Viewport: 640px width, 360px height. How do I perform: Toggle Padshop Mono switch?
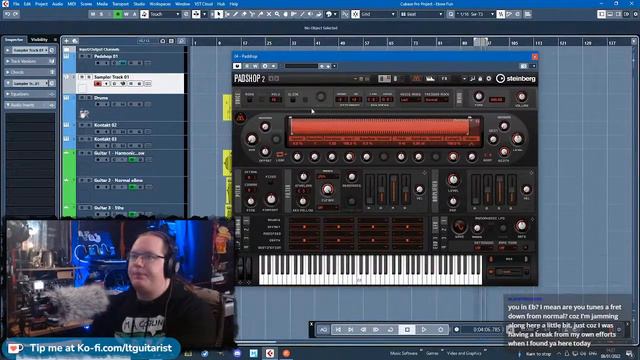click(249, 100)
